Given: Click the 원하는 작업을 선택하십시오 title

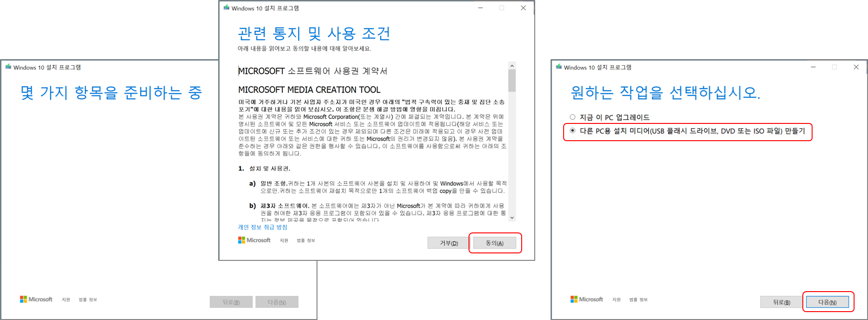Looking at the screenshot, I should point(665,92).
